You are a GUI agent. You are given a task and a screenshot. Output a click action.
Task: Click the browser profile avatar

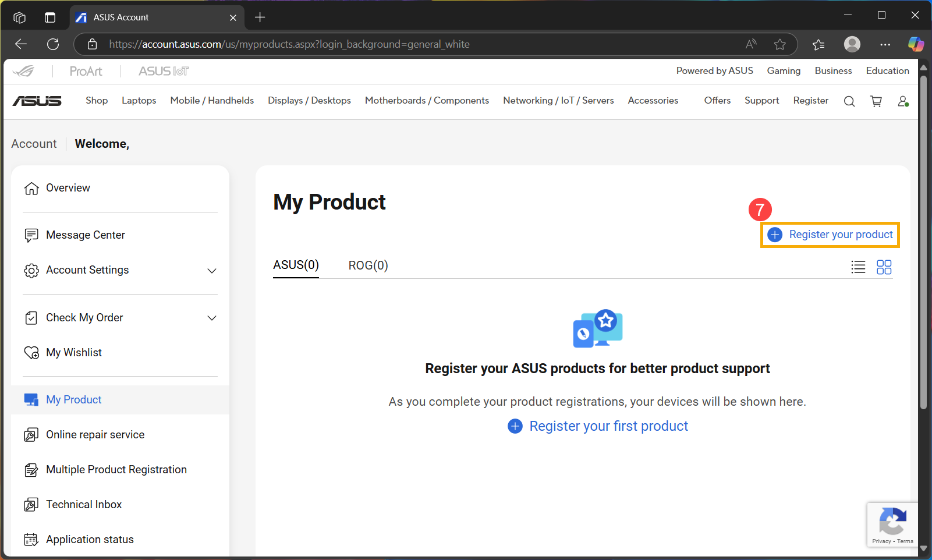pos(852,44)
